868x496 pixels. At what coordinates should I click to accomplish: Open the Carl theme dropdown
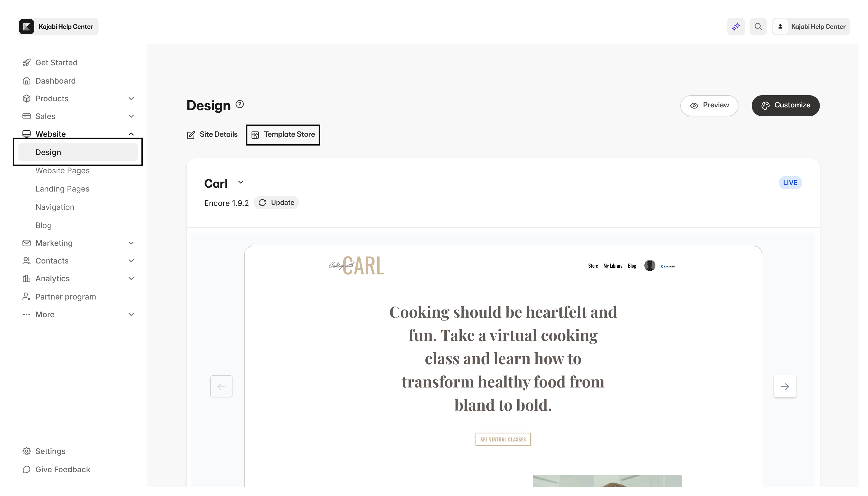coord(241,183)
